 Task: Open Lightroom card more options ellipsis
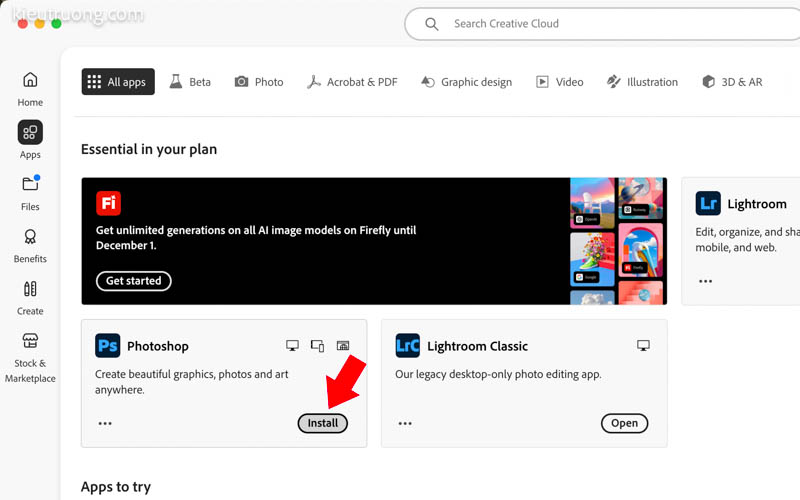tap(706, 281)
